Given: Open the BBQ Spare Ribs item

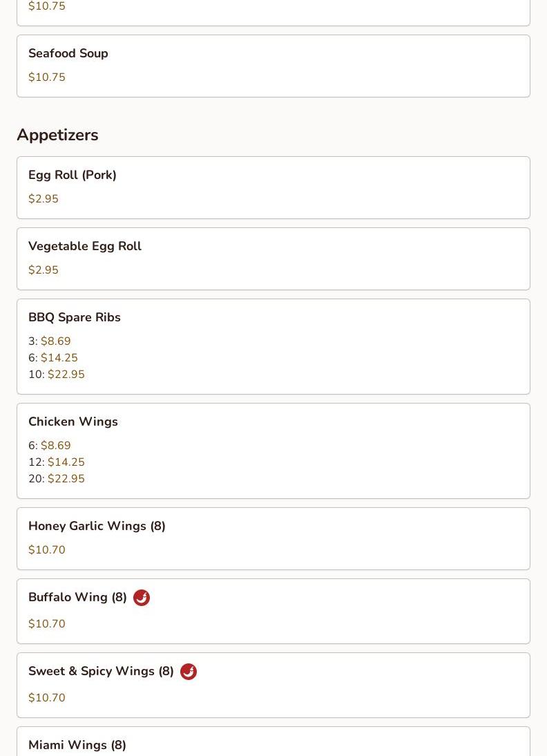Looking at the screenshot, I should (273, 347).
